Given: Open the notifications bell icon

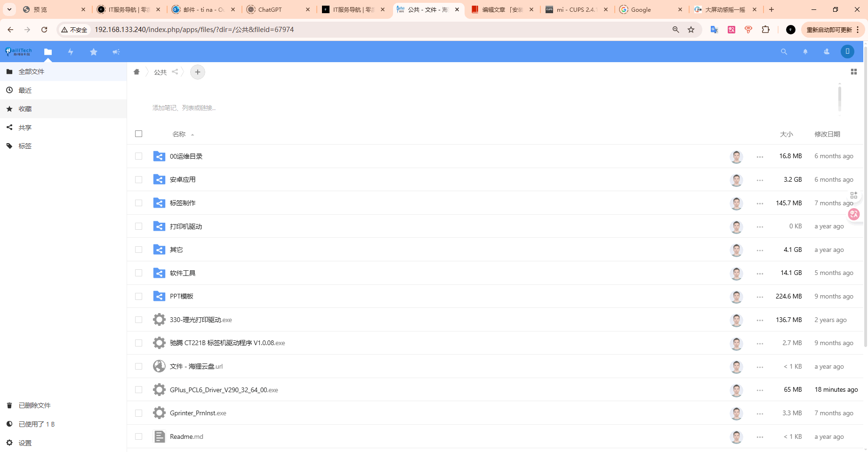Looking at the screenshot, I should 805,52.
